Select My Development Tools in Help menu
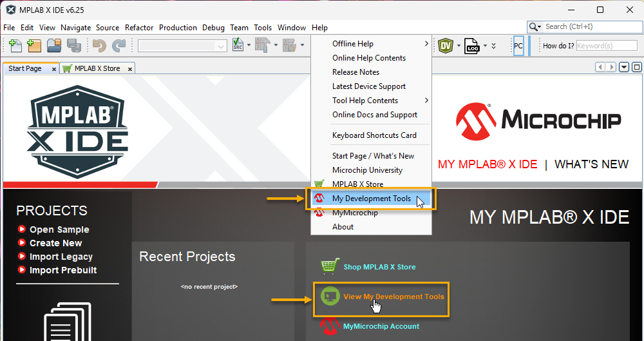Viewport: 644px width, 341px height. click(x=371, y=199)
